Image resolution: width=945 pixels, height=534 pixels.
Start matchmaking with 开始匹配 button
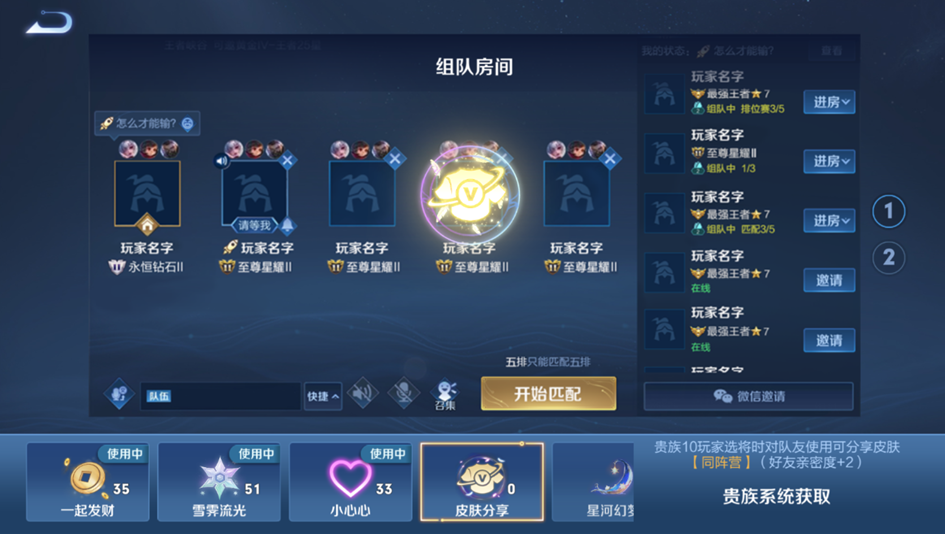coord(548,394)
